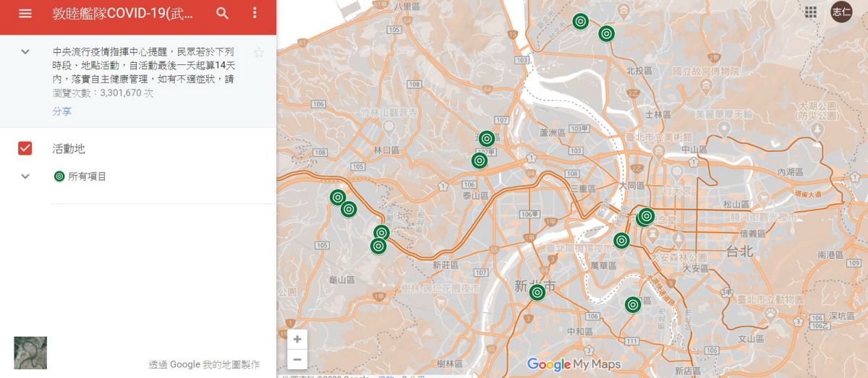Click the 志仁 account avatar
This screenshot has height=378, width=868.
pos(841,12)
